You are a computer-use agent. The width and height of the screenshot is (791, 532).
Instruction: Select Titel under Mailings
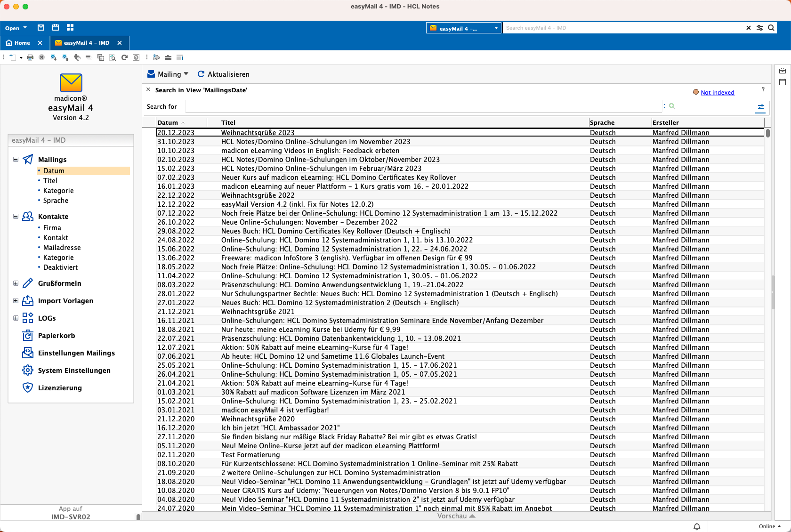pos(50,181)
